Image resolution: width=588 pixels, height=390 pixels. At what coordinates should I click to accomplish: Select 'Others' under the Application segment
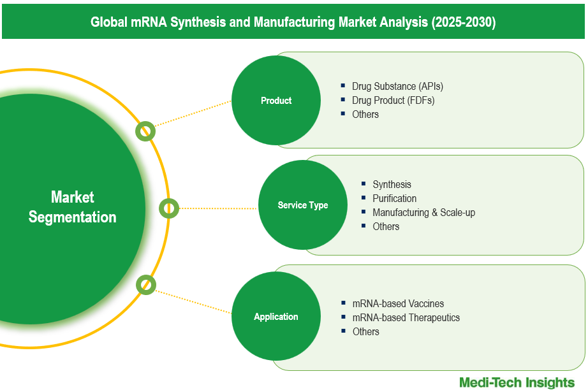point(365,331)
